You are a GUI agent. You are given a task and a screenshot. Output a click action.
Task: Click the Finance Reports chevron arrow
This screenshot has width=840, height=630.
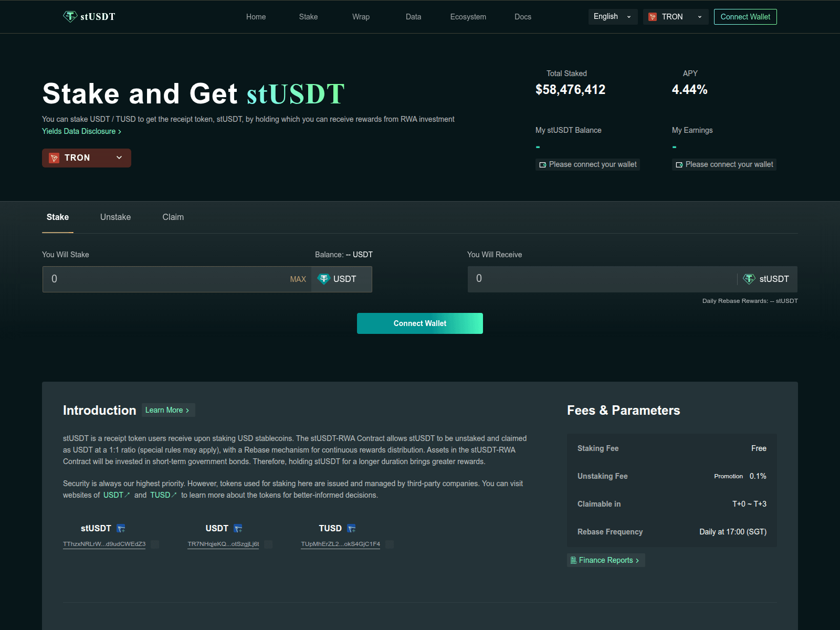pos(637,561)
